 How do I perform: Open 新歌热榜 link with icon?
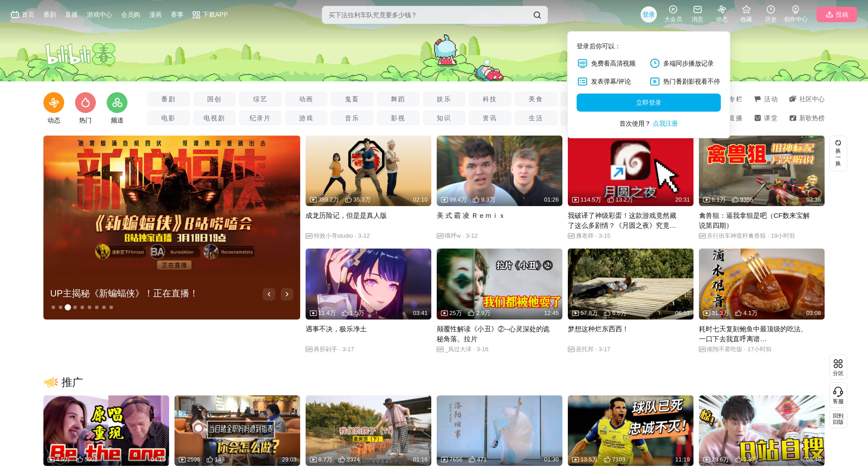pos(807,118)
